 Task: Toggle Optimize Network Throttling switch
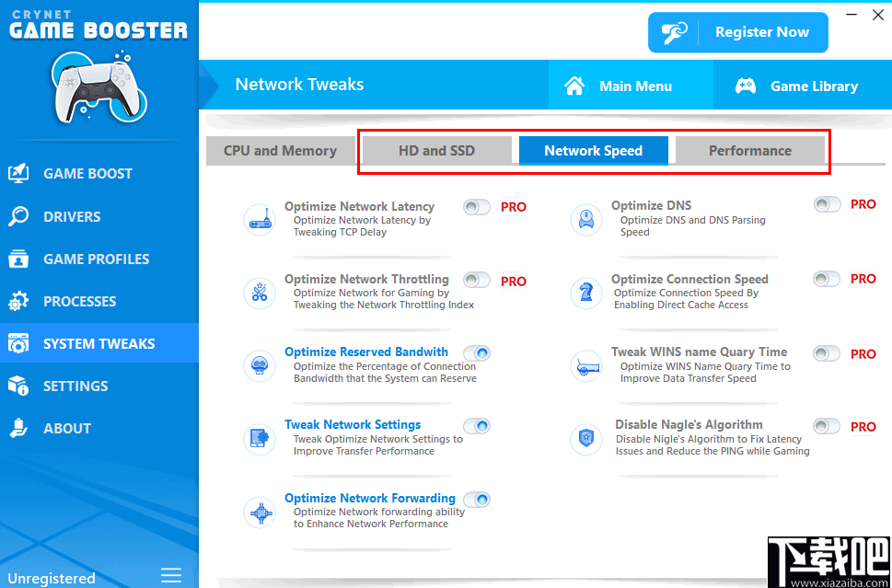pos(477,280)
